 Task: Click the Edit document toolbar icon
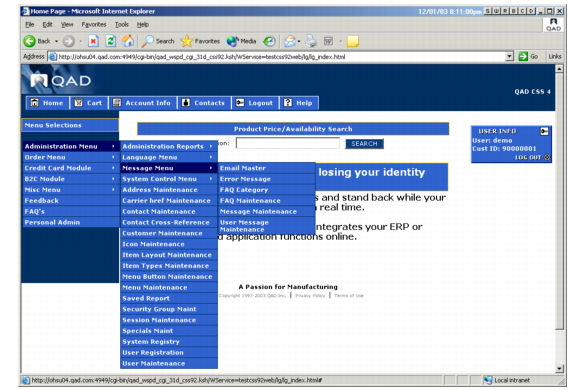[x=328, y=41]
